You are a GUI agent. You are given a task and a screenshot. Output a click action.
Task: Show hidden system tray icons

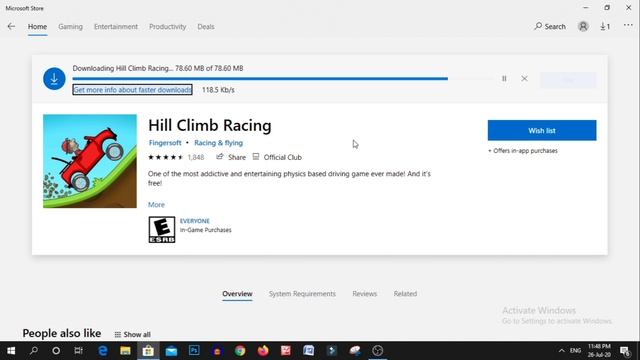[562, 351]
